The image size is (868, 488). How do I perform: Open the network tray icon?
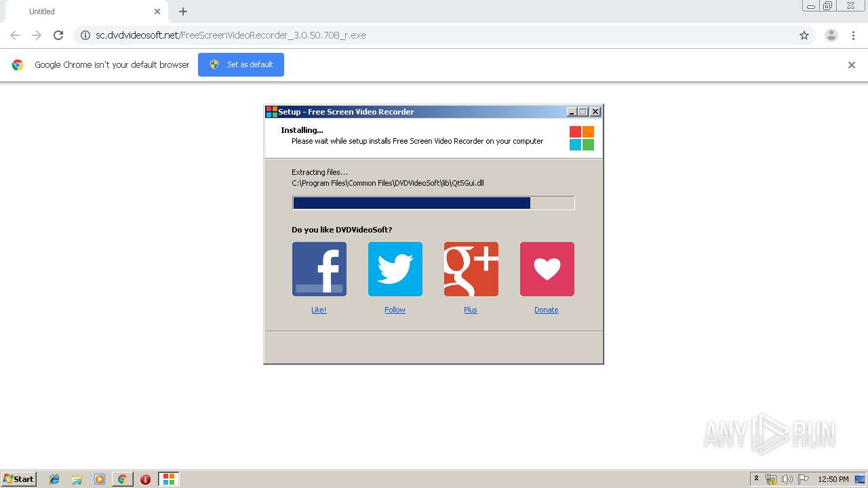771,479
